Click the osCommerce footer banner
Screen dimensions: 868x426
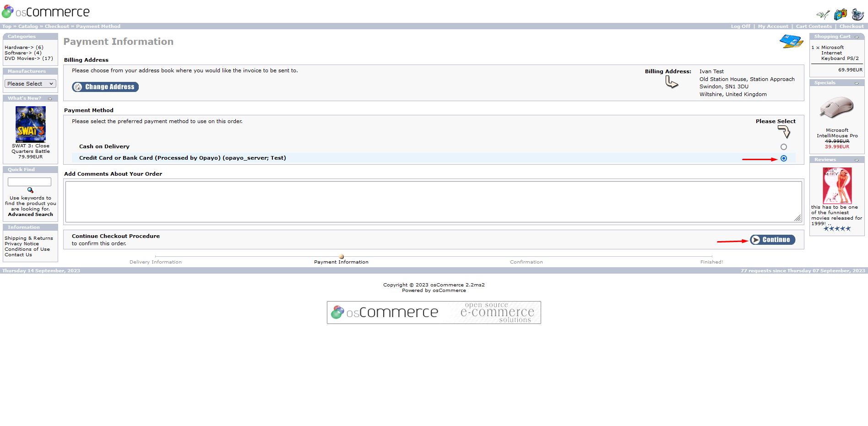coord(434,313)
